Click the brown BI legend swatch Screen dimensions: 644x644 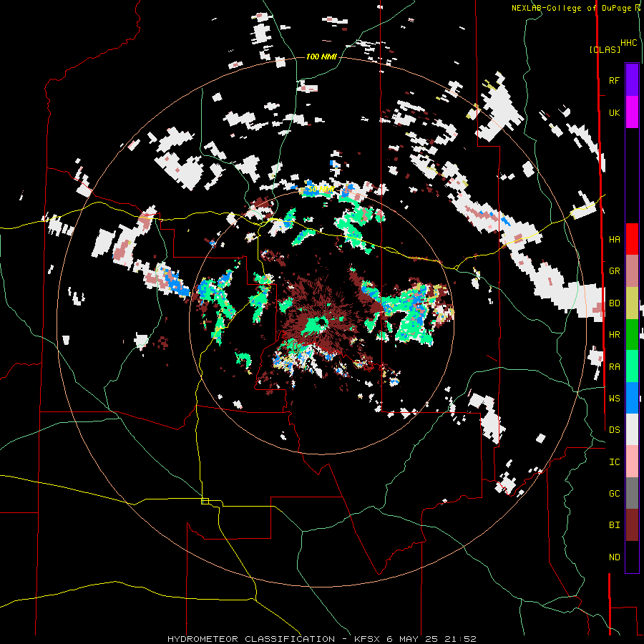pyautogui.click(x=632, y=525)
